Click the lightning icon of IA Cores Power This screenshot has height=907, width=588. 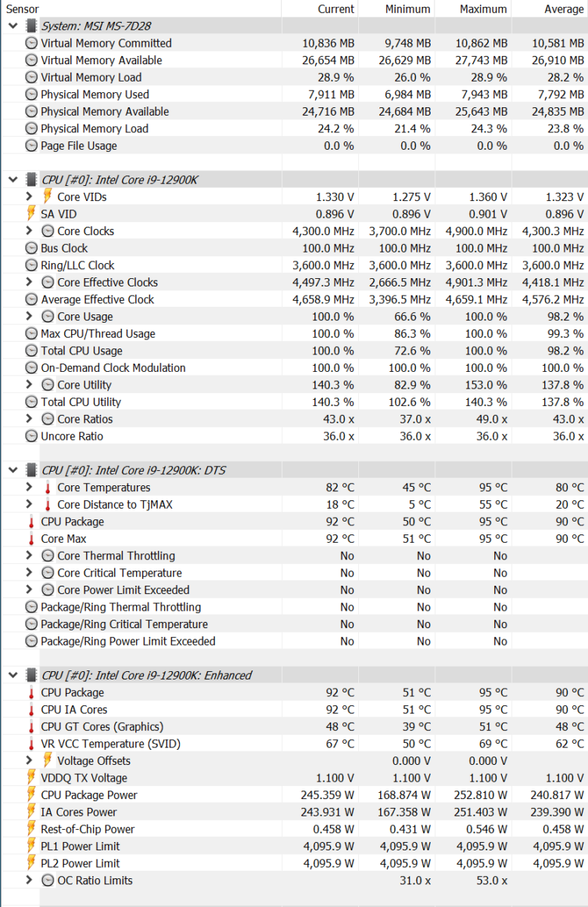[x=31, y=812]
